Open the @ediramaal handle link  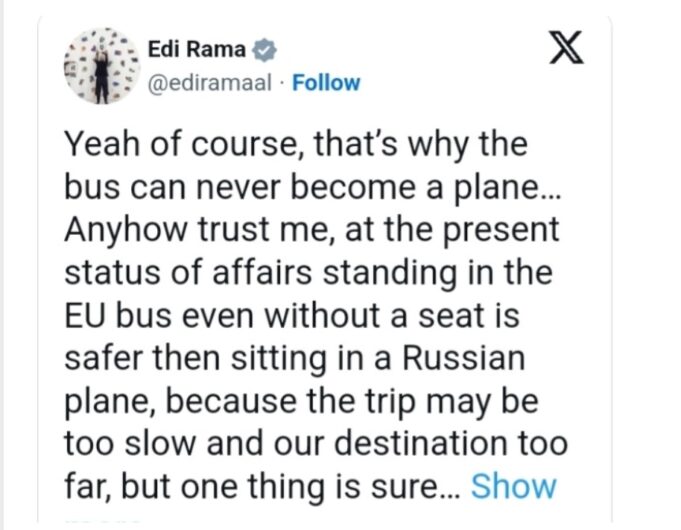209,82
